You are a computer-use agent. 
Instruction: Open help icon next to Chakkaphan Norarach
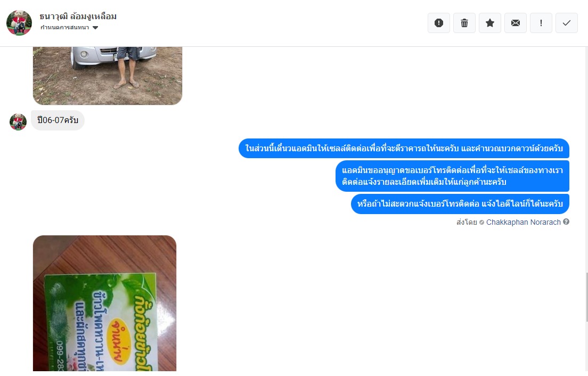tap(566, 222)
